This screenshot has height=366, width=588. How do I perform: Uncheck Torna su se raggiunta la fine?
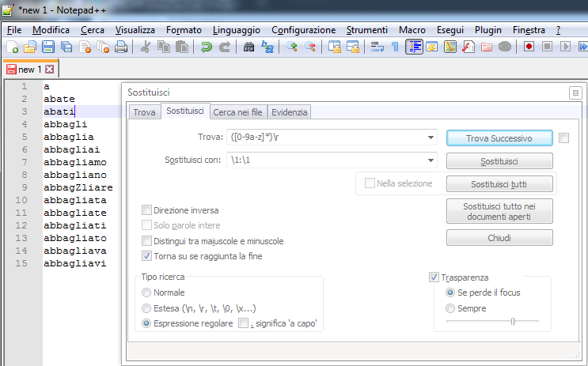pyautogui.click(x=146, y=255)
